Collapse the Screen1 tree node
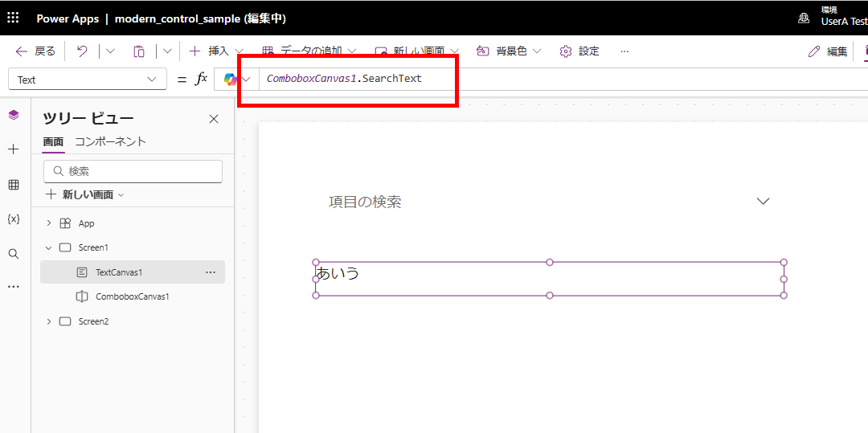 (49, 247)
